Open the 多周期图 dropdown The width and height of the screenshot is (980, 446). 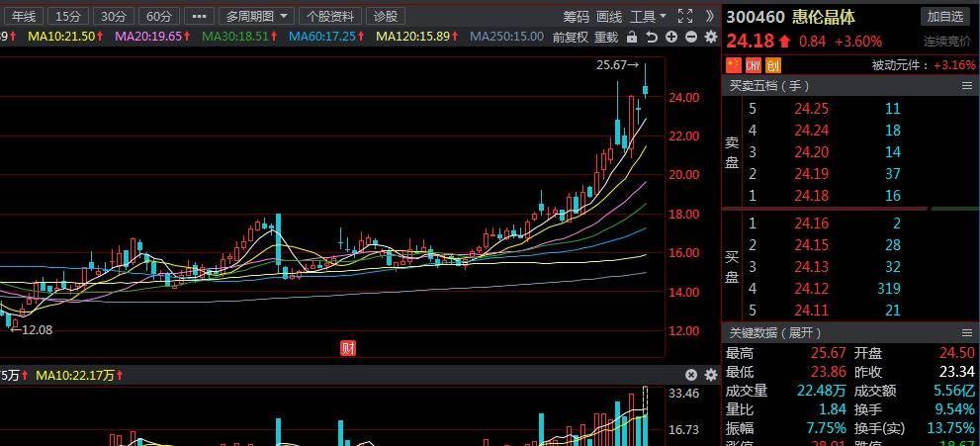pyautogui.click(x=257, y=16)
